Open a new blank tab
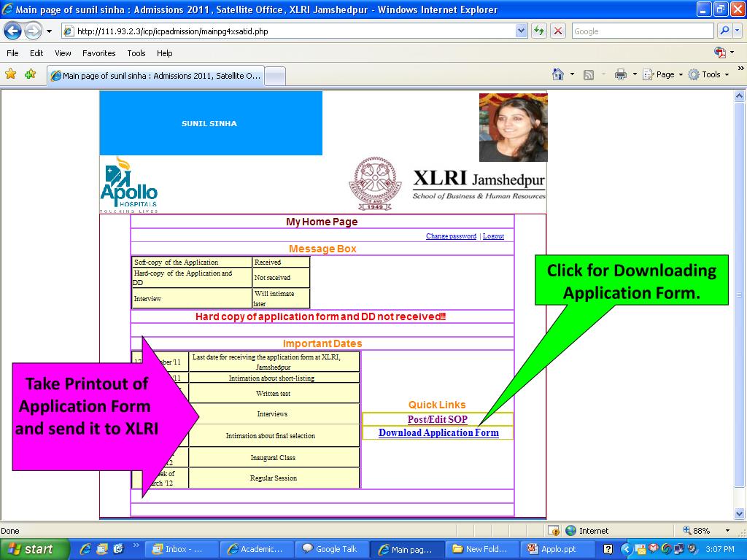Screen dimensions: 747x560 pyautogui.click(x=275, y=76)
